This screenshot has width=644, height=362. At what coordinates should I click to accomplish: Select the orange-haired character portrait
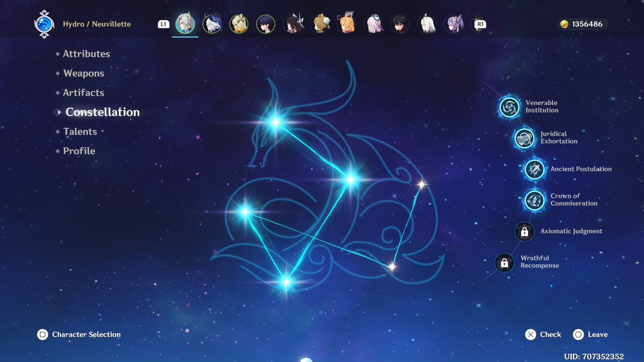coord(347,24)
